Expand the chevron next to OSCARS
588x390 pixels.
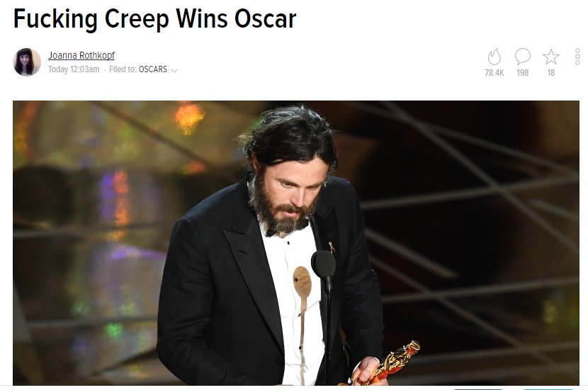pos(174,70)
